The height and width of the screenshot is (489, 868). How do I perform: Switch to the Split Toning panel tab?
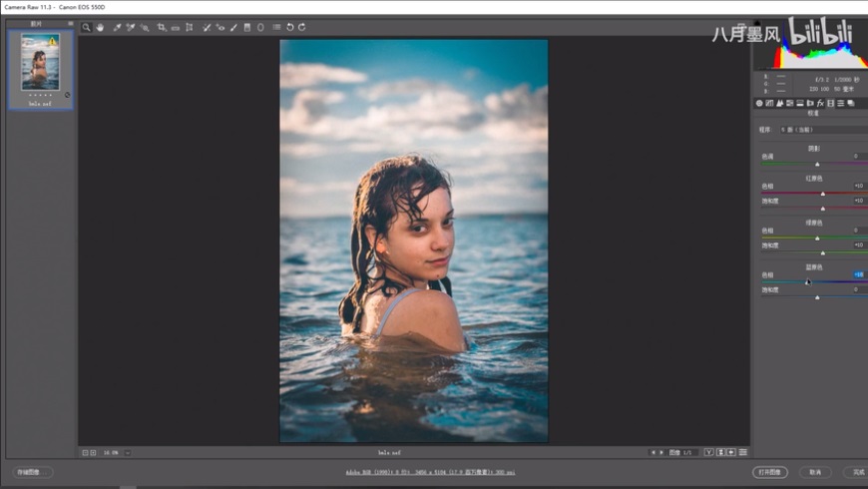pyautogui.click(x=800, y=103)
